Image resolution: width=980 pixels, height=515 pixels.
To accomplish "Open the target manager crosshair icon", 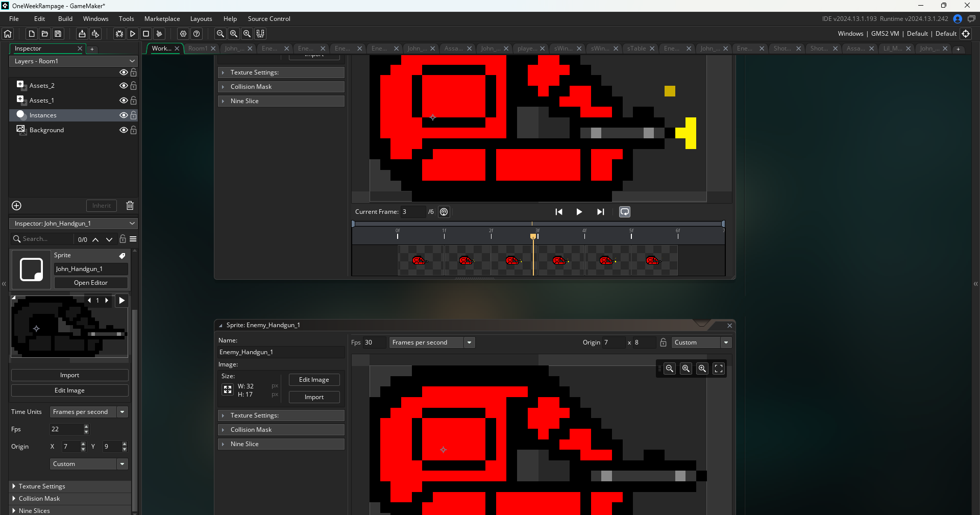I will 966,34.
